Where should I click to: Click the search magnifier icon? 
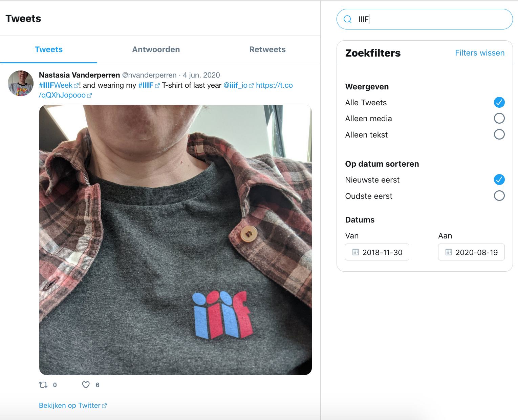[x=347, y=19]
